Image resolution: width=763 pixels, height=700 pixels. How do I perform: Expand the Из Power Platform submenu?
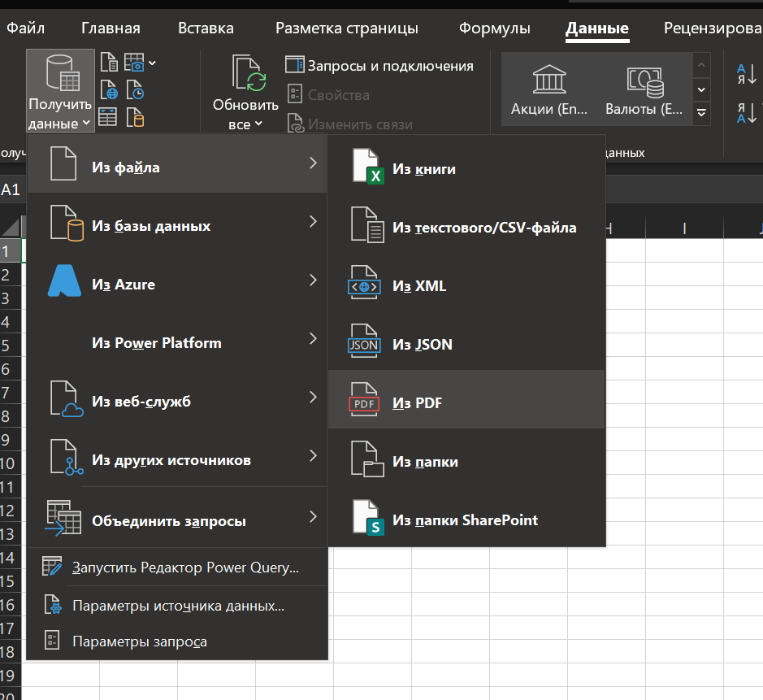[x=177, y=340]
